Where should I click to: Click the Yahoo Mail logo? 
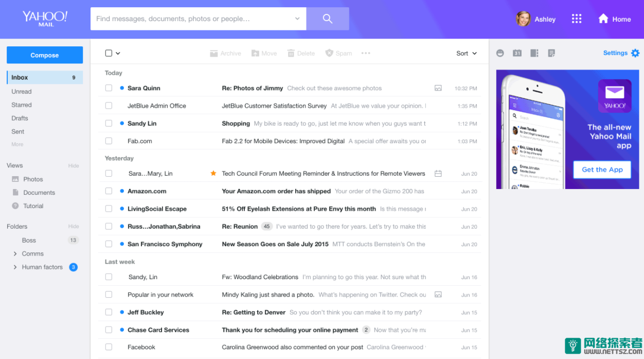point(45,18)
